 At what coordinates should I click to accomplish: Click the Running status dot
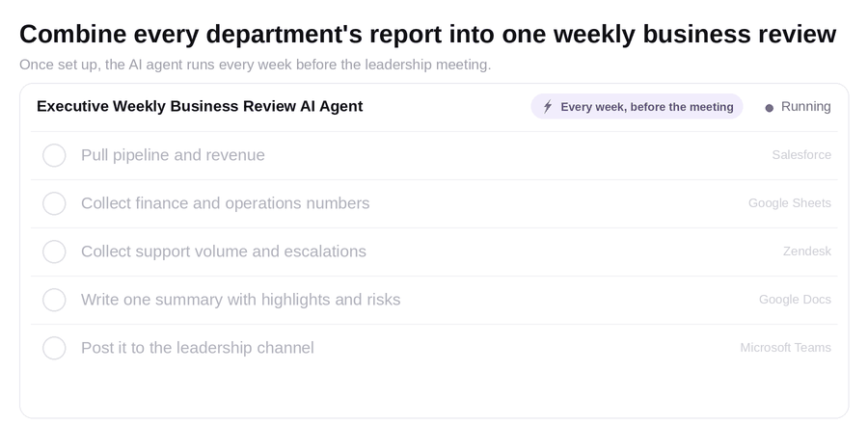769,108
